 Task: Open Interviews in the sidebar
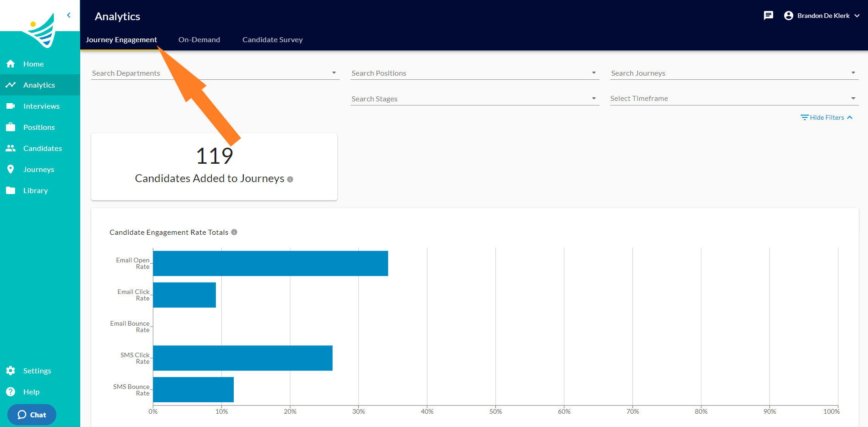coord(40,106)
